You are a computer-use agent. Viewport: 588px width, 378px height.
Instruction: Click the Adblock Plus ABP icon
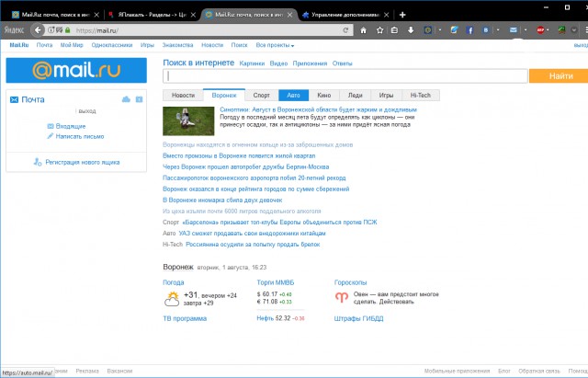tap(540, 30)
